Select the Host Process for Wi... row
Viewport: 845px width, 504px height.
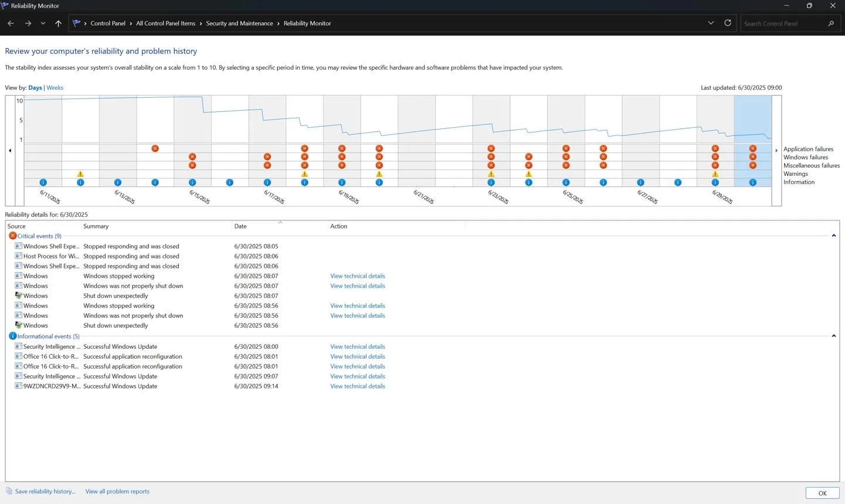(x=422, y=256)
